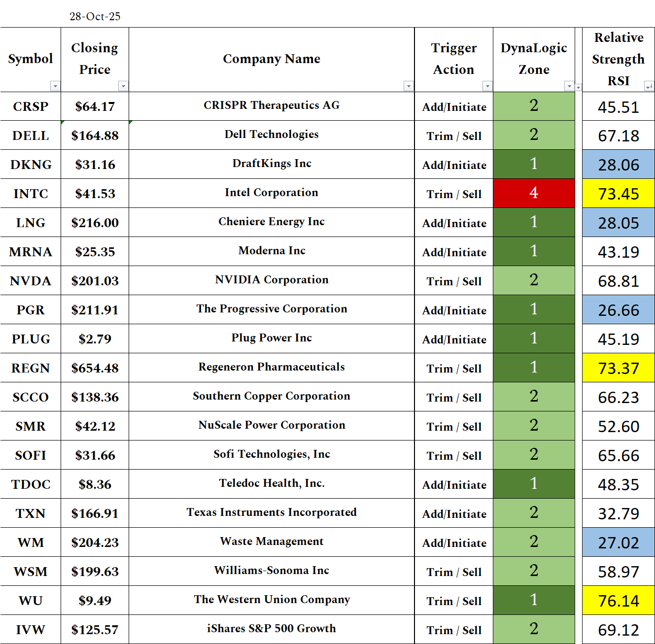Click LNG closing price $216.00
Screen dimensions: 655x644
click(x=95, y=222)
